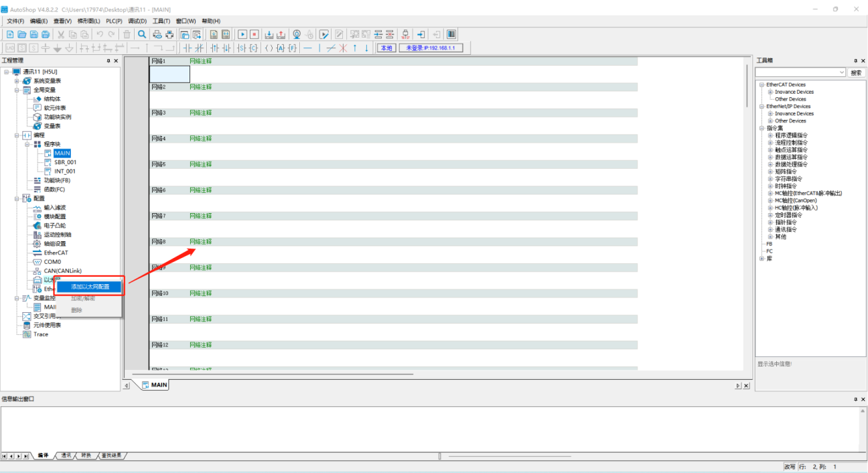Click the EtherCAT icon in project tree
The image size is (868, 473).
[x=38, y=253]
